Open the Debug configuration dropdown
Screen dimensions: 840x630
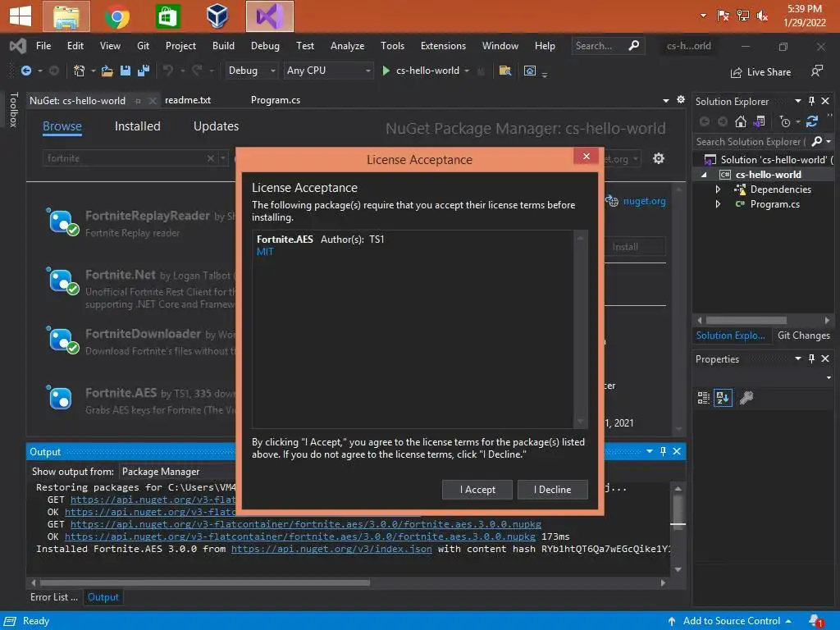pos(251,71)
